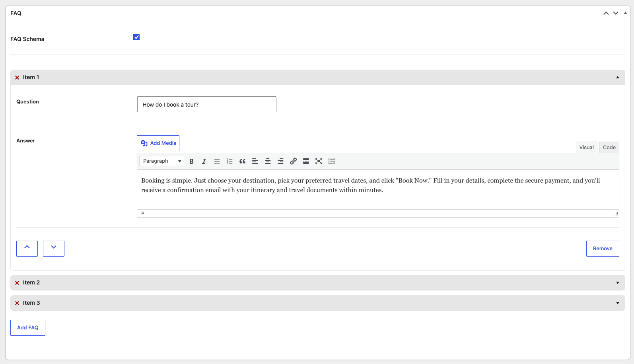This screenshot has width=634, height=364.
Task: Move Item 1 up
Action: 27,249
